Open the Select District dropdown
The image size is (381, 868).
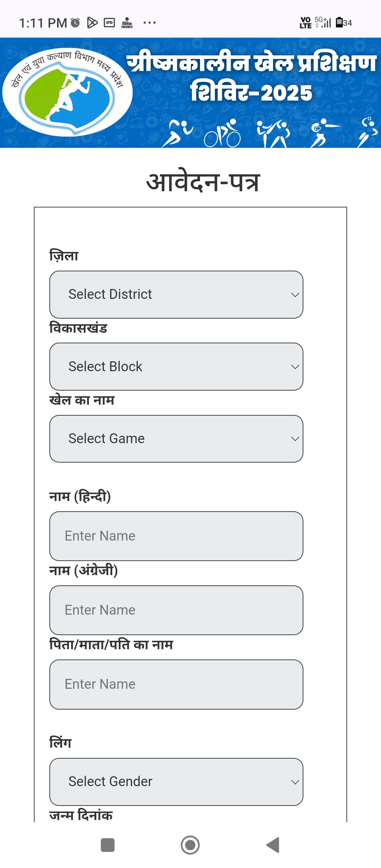pos(176,295)
